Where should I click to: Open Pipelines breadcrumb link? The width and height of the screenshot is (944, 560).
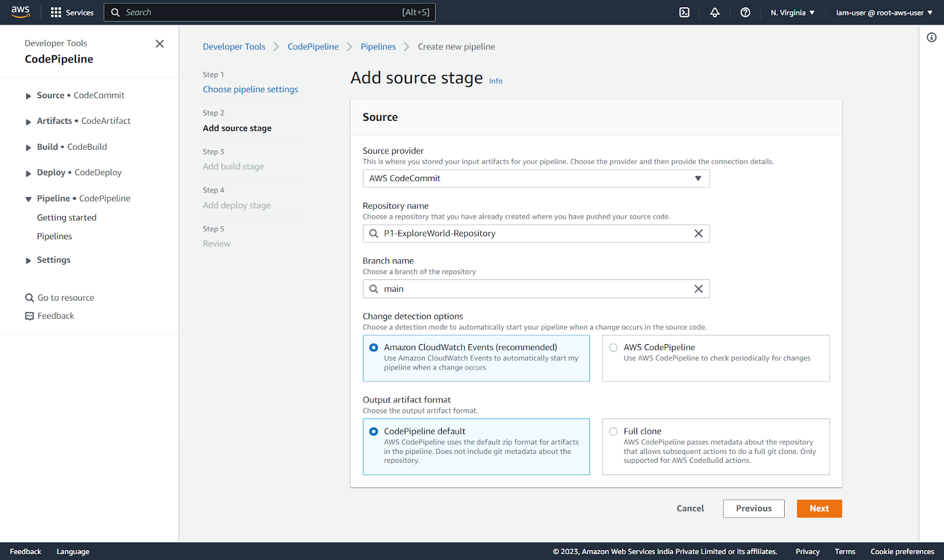pos(378,47)
